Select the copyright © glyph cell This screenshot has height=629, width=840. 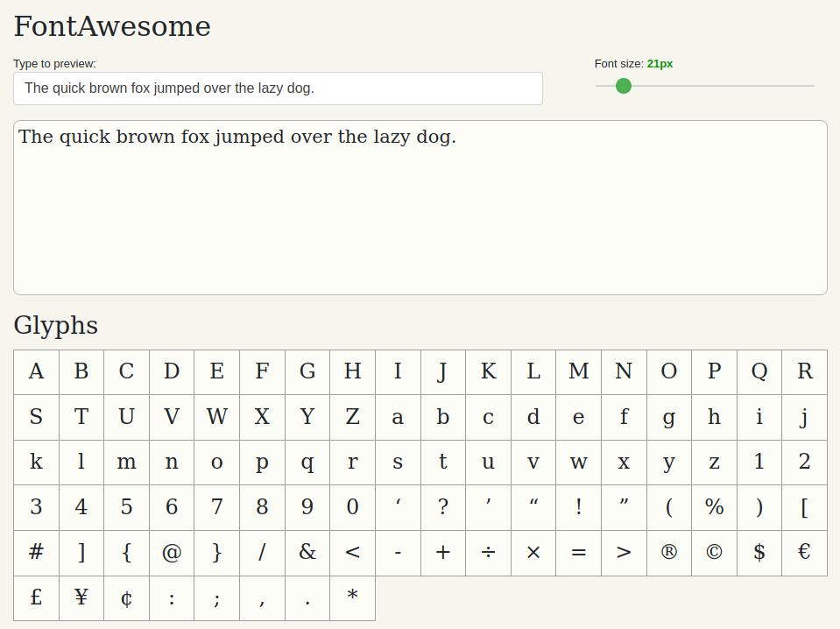pos(714,553)
